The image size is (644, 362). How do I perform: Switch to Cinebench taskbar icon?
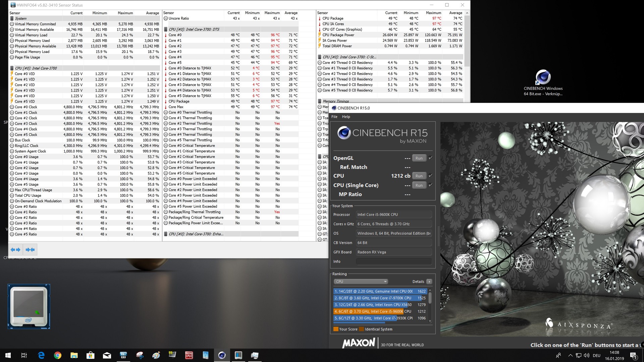[222, 355]
